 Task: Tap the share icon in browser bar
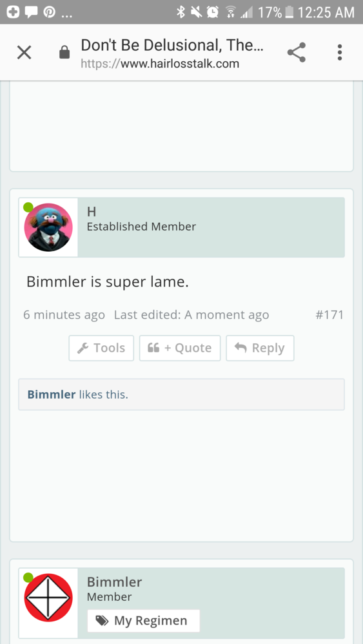pos(297,52)
